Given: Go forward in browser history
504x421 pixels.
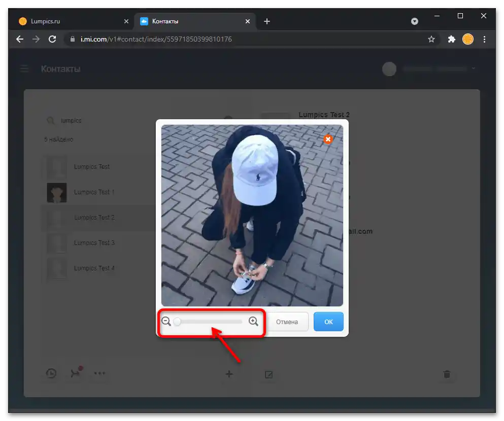Looking at the screenshot, I should pyautogui.click(x=36, y=39).
